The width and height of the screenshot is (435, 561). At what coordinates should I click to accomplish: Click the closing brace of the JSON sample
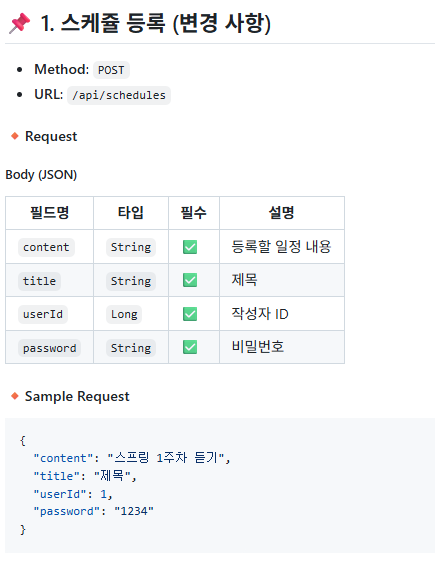[x=23, y=530]
